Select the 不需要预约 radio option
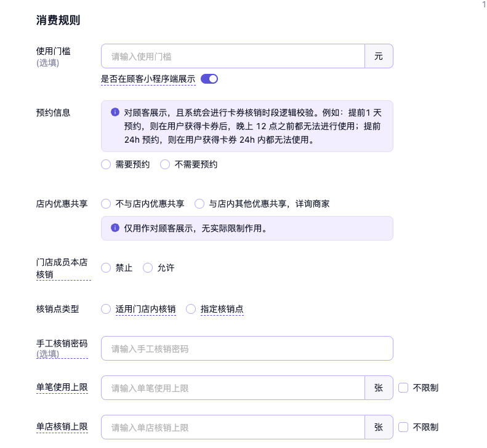This screenshot has height=448, width=487. [x=165, y=164]
